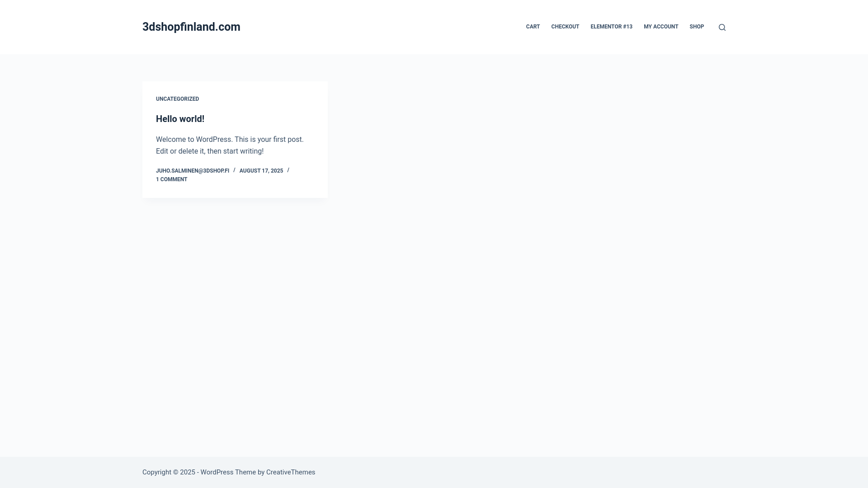The width and height of the screenshot is (868, 488).
Task: Click the 3dshopfinland.com site title
Action: click(191, 27)
